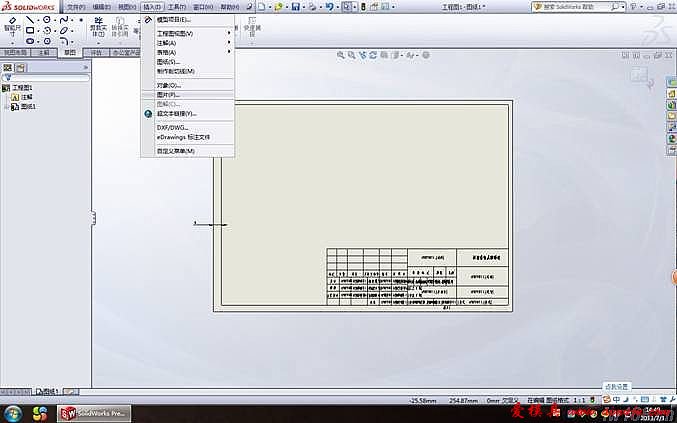Expand the 注解(A) submenu
Screen dimensions: 677x423
pos(184,42)
